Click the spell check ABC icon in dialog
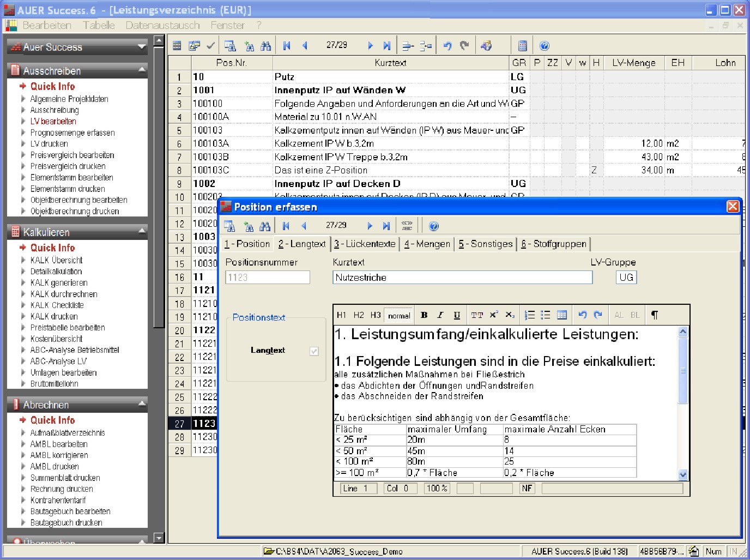 (x=407, y=226)
